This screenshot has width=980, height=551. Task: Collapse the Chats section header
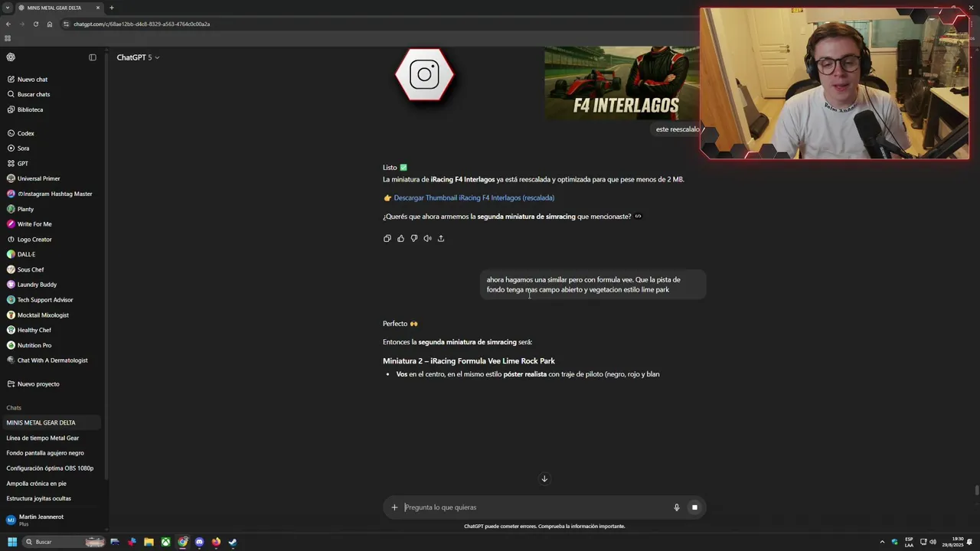pos(14,408)
